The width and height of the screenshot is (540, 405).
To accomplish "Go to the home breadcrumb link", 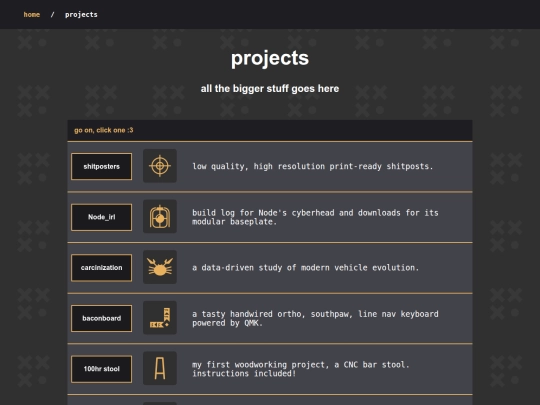I will click(x=32, y=14).
